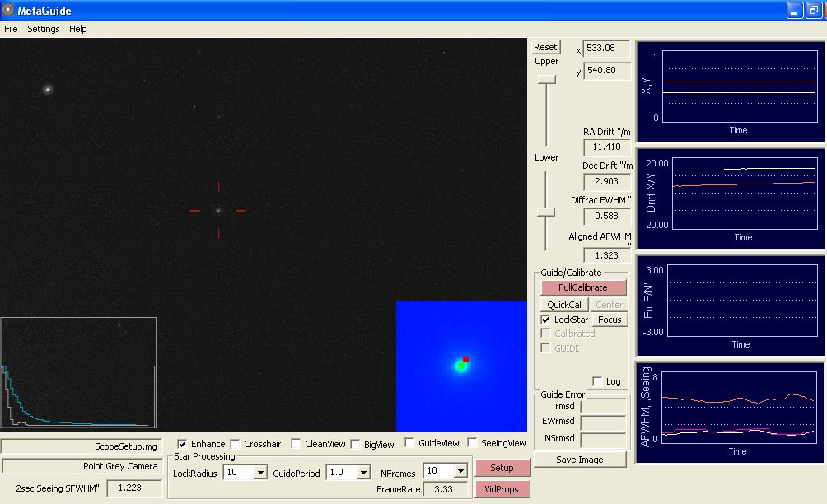The width and height of the screenshot is (827, 504).
Task: Minimize the MetaGuide window
Action: click(x=794, y=11)
